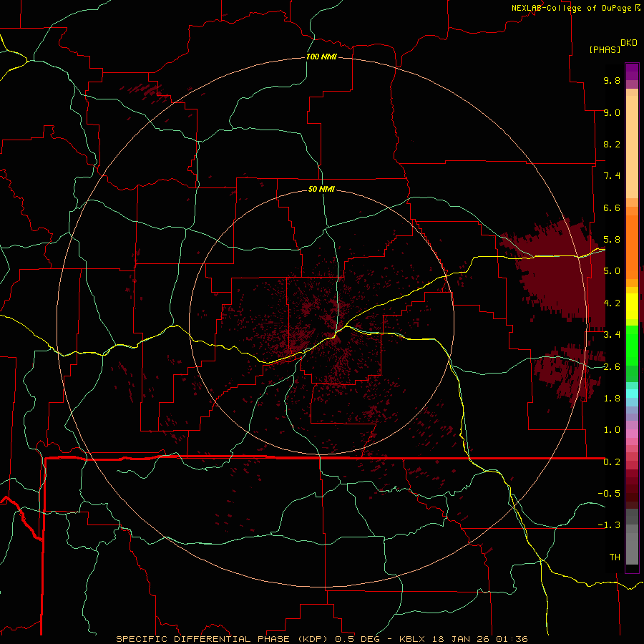Click the 18 JAN 26 date in the caption
644x644 pixels.
[x=460, y=639]
